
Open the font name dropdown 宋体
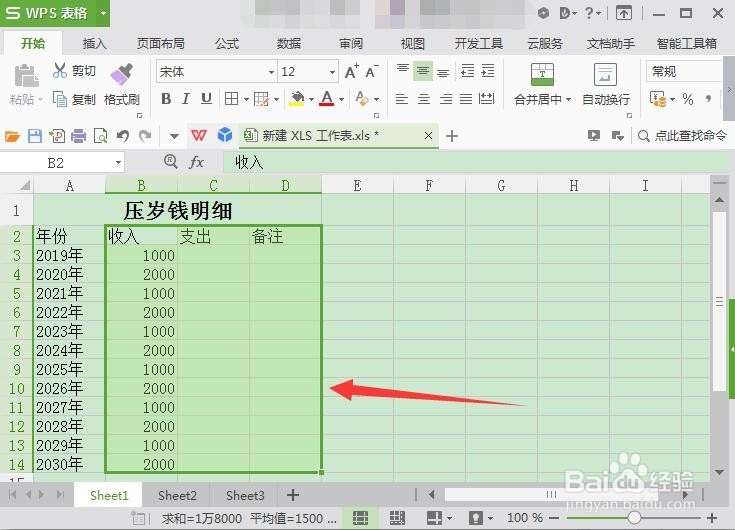[x=271, y=72]
